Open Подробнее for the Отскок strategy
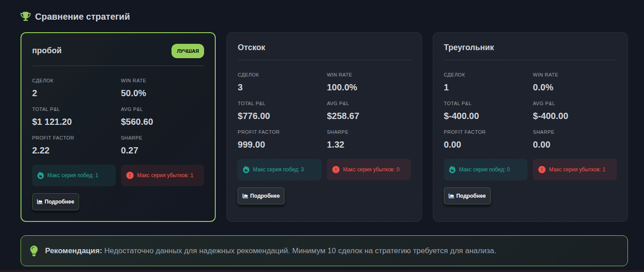The image size is (644, 272). point(261,196)
